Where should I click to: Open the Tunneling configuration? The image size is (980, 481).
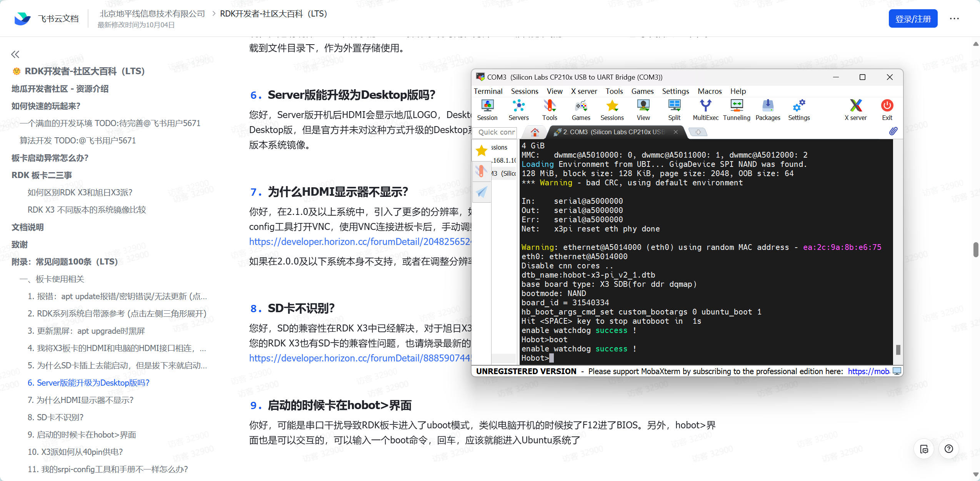point(736,110)
